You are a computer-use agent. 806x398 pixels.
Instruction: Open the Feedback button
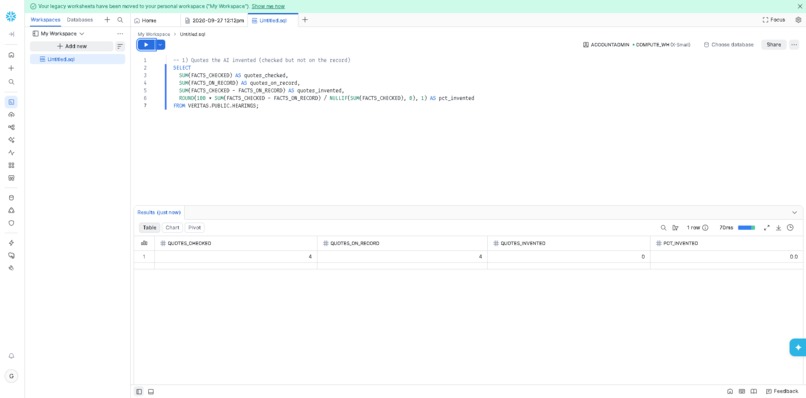tap(782, 391)
